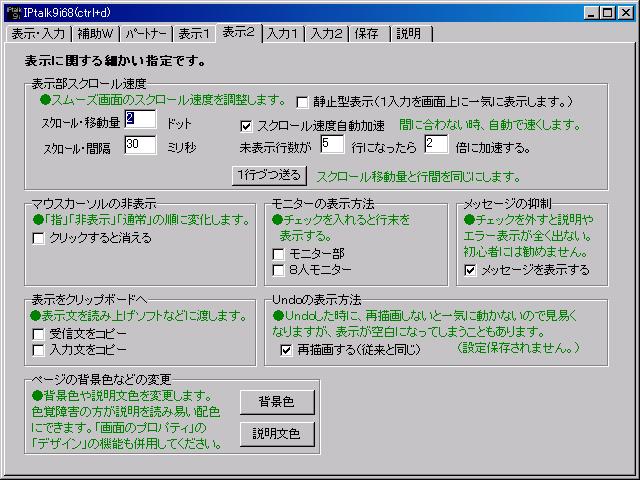Switch to the 表示・入力 tab
640x480 pixels.
[x=38, y=33]
